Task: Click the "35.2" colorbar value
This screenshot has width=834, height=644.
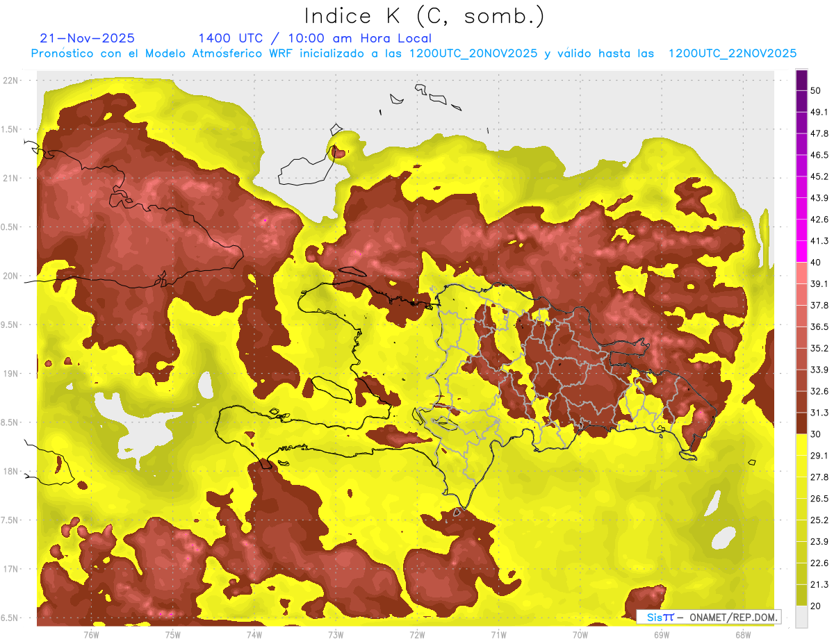Action: [819, 349]
